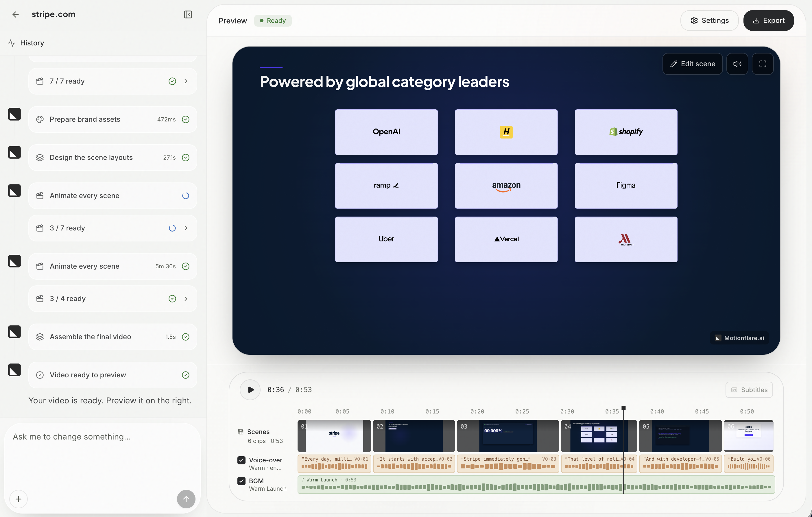Click the Motionflare avatar beside Prepare brand assets

pyautogui.click(x=14, y=114)
